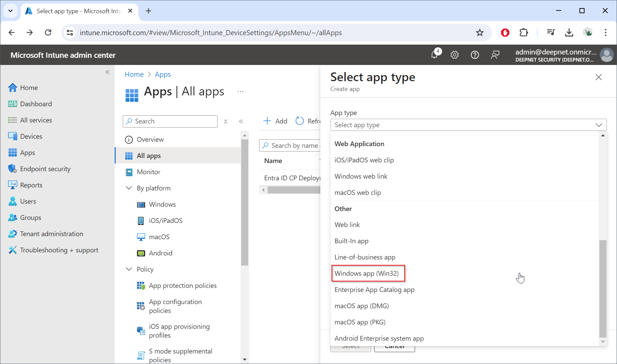Select Windows app (Win32) option
The image size is (617, 364).
367,273
